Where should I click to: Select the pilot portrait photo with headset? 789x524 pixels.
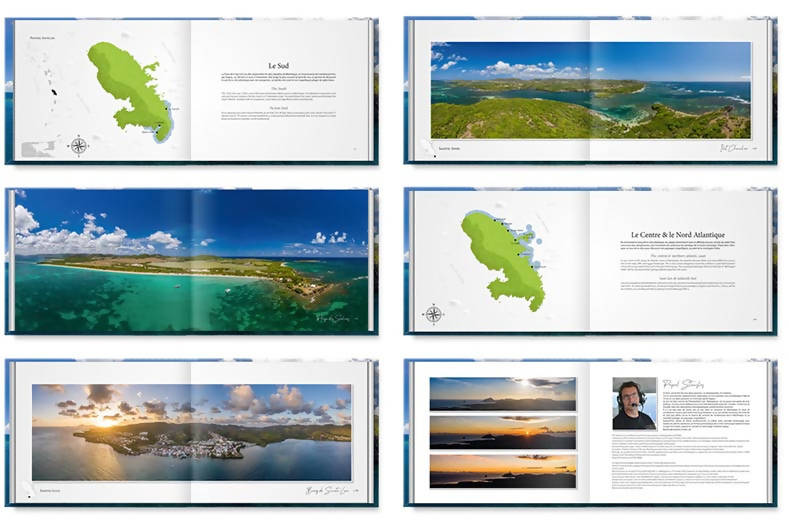pyautogui.click(x=634, y=403)
